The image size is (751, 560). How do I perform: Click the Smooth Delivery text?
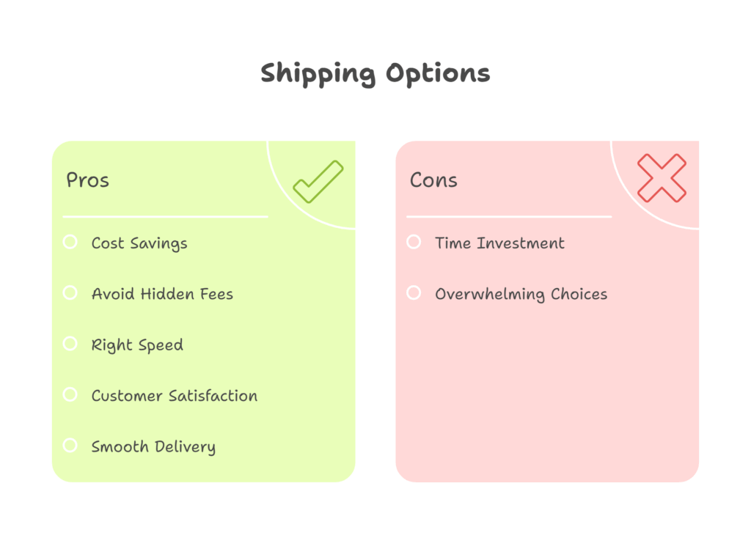153,446
